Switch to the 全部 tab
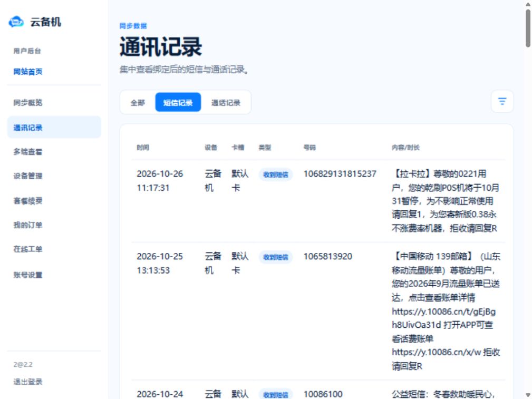The height and width of the screenshot is (399, 532). [138, 103]
